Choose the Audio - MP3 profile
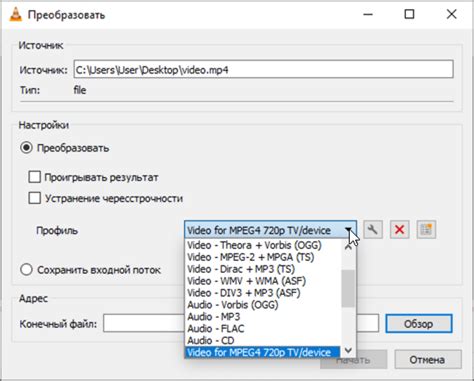 [263, 317]
